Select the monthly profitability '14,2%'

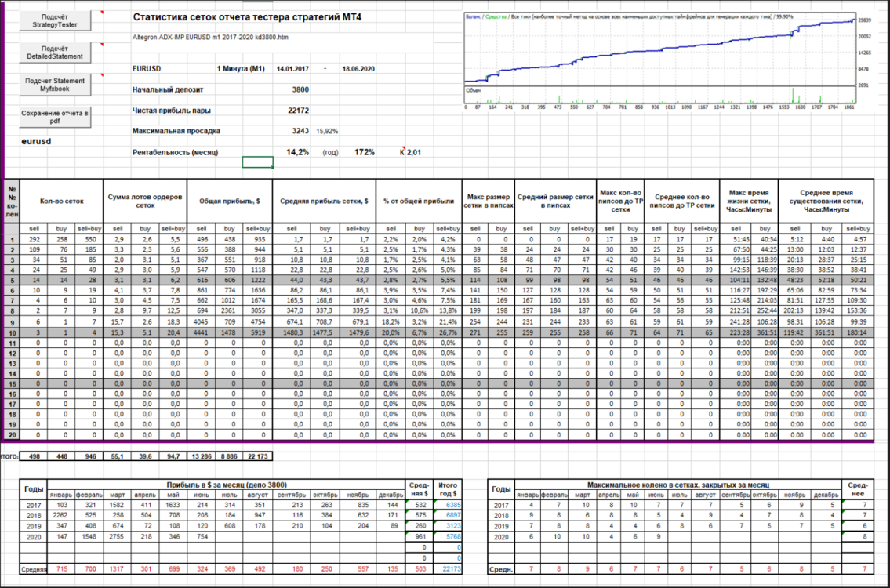pyautogui.click(x=298, y=152)
